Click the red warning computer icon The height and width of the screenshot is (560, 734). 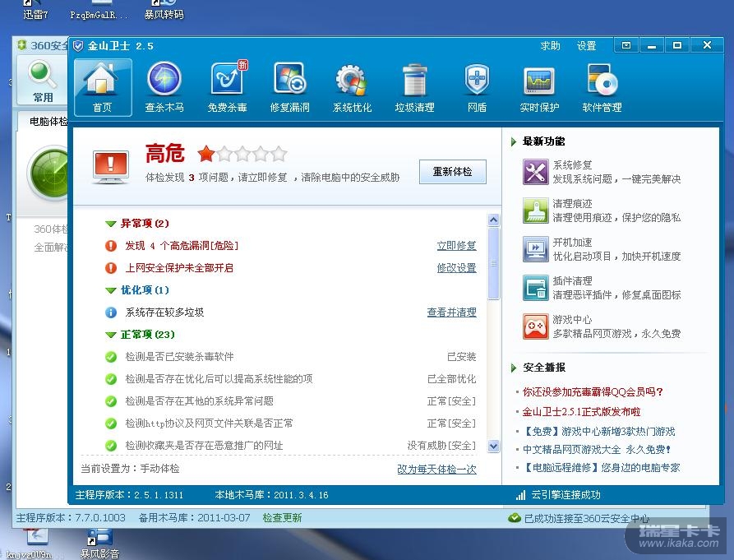(x=111, y=167)
